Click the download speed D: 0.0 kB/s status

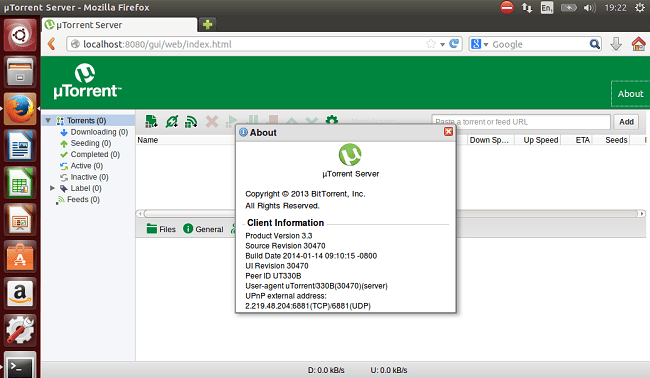[x=326, y=370]
